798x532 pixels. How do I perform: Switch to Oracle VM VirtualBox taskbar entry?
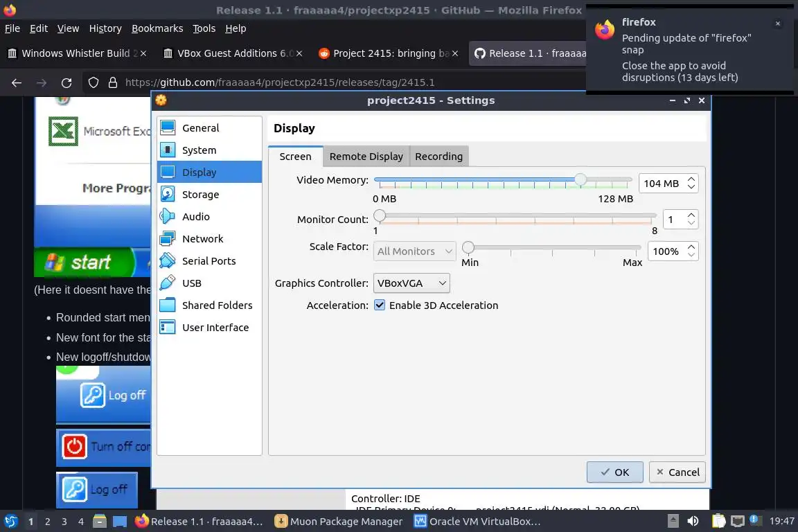point(477,522)
